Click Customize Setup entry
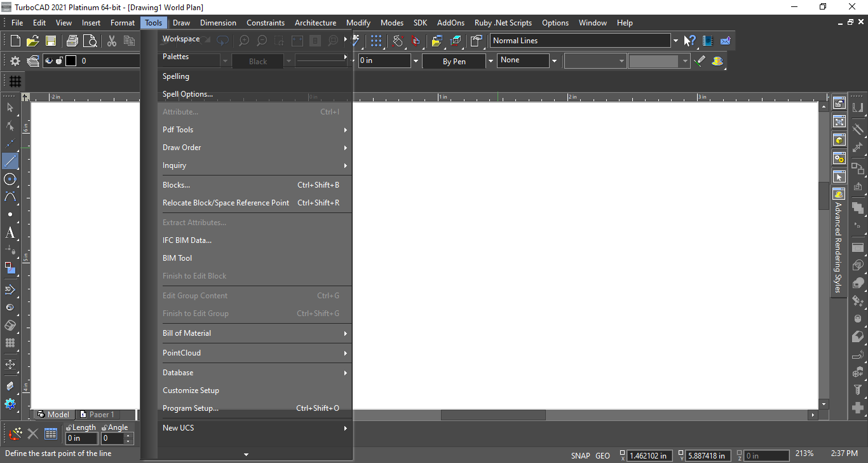The image size is (868, 463). point(254,390)
